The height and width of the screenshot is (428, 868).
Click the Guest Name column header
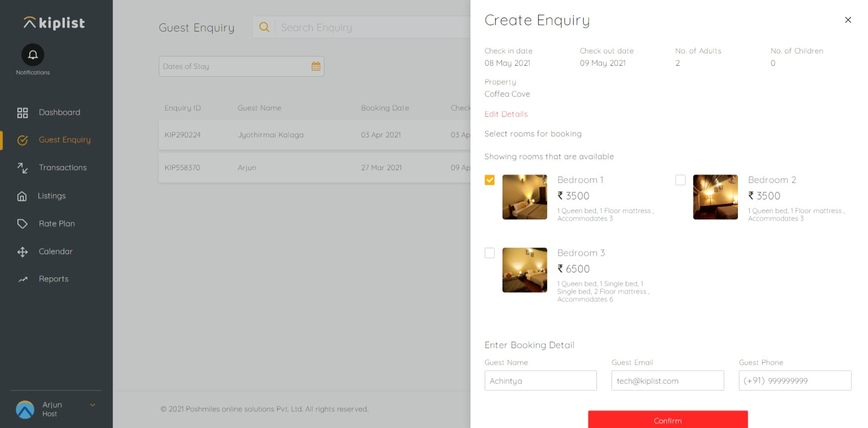259,108
